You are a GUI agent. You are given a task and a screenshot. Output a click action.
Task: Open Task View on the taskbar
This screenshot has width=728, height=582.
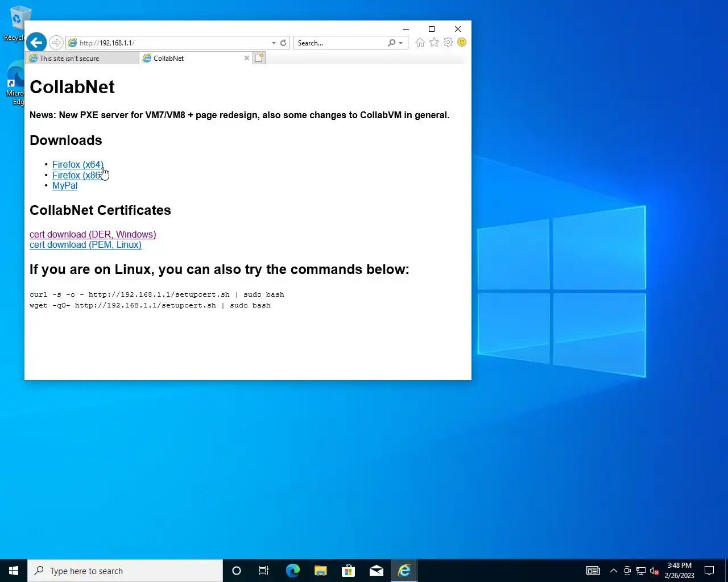click(264, 571)
